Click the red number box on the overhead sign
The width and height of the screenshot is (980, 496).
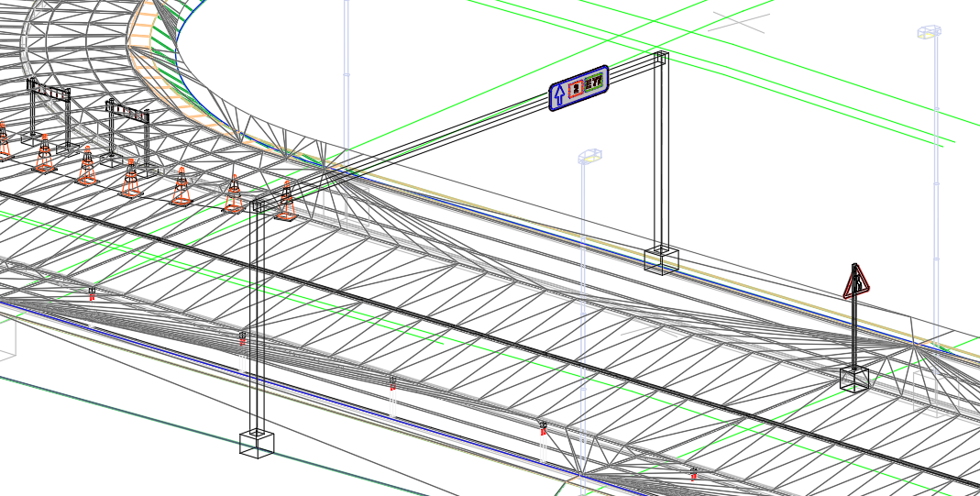click(576, 89)
